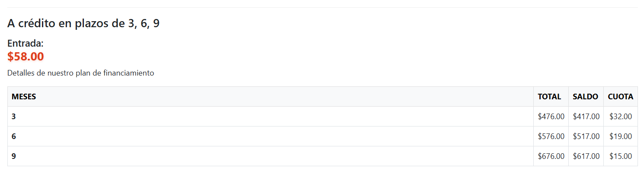The image size is (644, 174).
Task: Click the "A crédito en plazos" heading
Action: coord(83,23)
